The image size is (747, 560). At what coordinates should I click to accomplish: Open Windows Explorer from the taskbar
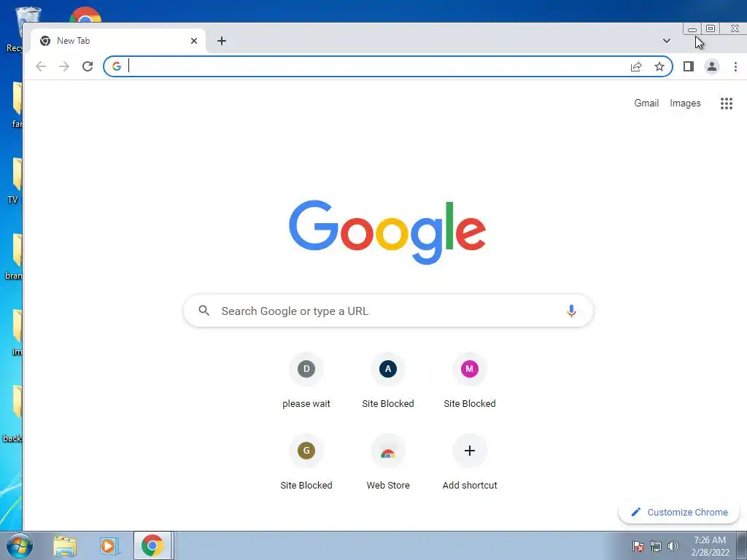pos(65,546)
